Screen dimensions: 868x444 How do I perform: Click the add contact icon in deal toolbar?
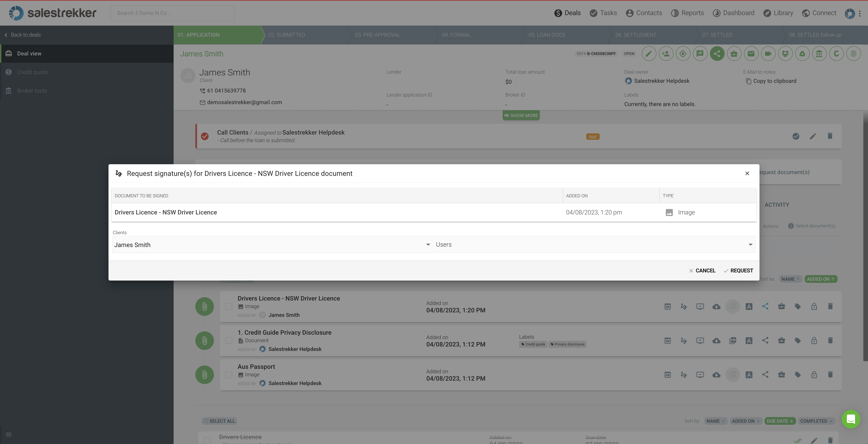(x=666, y=54)
